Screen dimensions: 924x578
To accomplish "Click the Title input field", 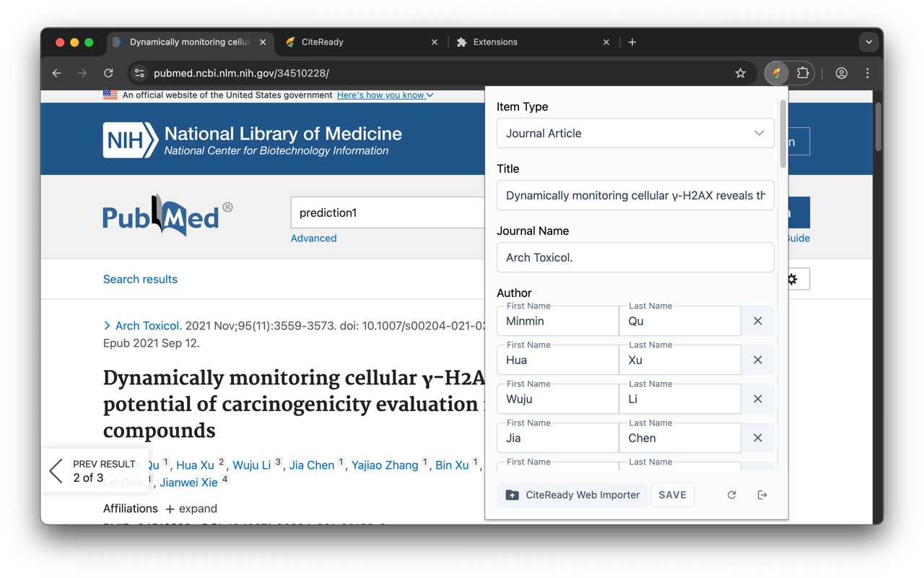I will [635, 196].
